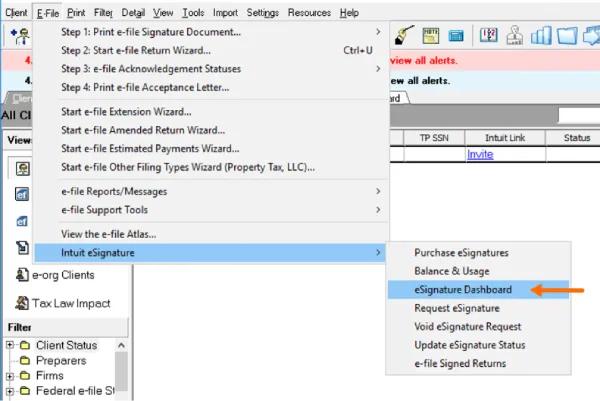
Task: Select Request eSignature in submenu
Action: (478, 308)
